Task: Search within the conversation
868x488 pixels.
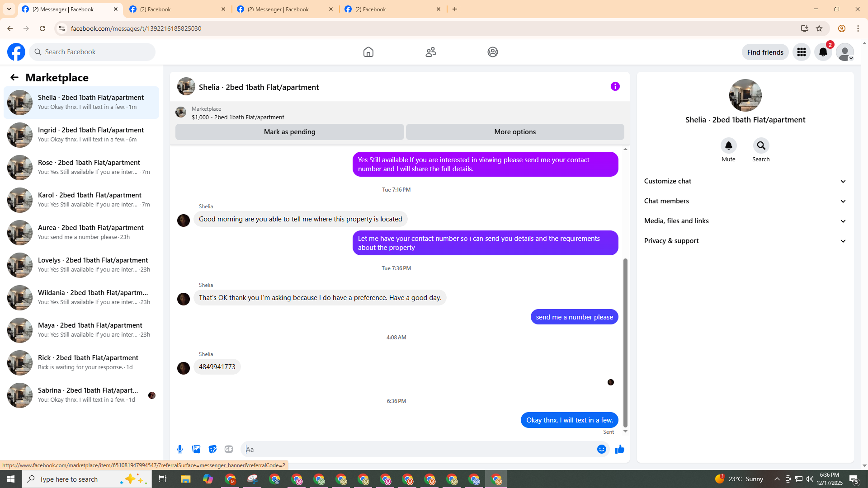Action: click(761, 145)
